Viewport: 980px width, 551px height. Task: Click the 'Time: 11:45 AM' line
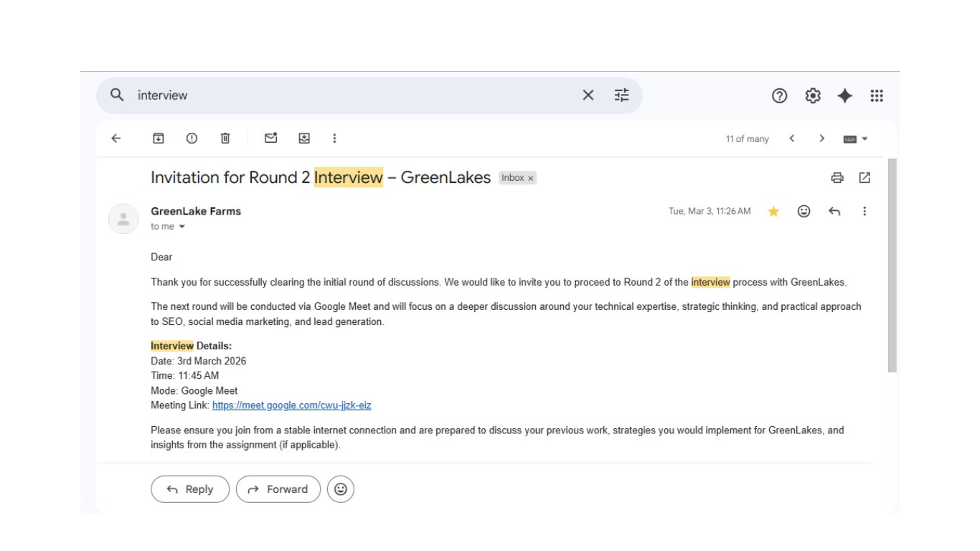point(185,376)
